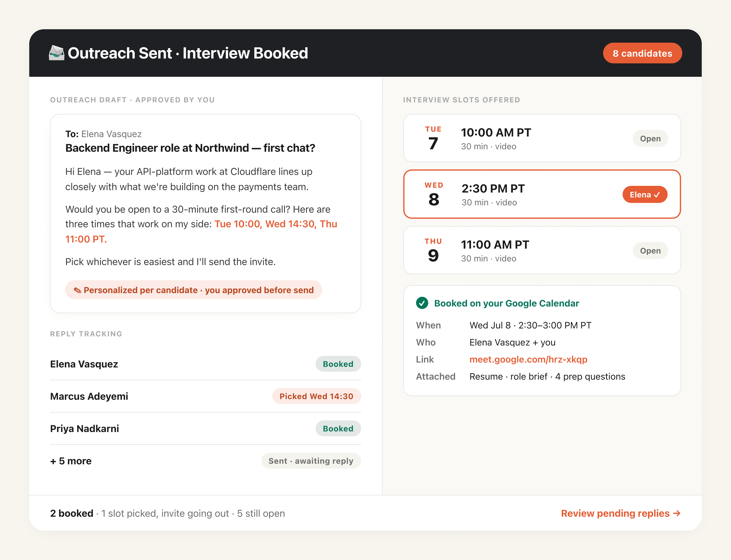Click Review pending replies link
The height and width of the screenshot is (560, 731).
(x=620, y=513)
